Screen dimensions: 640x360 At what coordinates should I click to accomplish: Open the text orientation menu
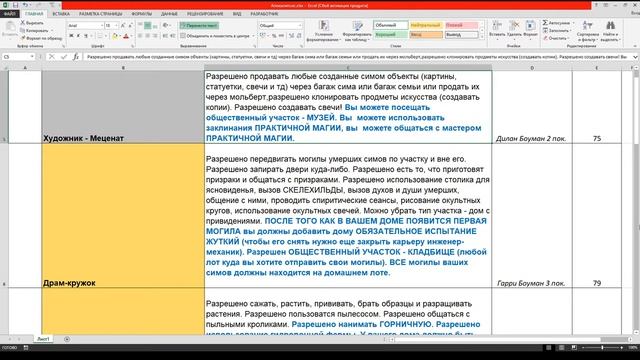point(167,25)
